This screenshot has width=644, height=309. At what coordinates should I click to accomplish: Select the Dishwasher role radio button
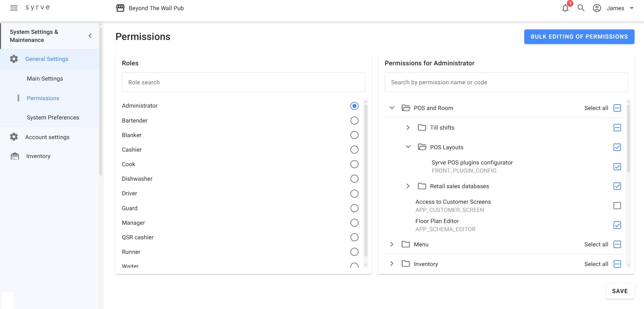click(x=354, y=179)
